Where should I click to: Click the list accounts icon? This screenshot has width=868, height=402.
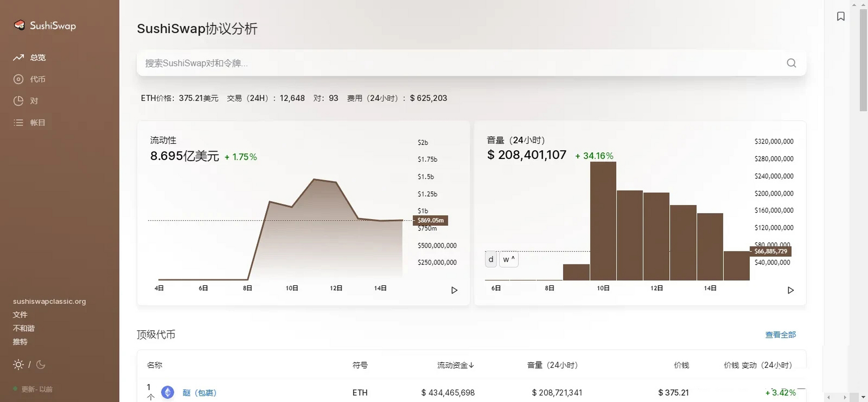[x=18, y=122]
